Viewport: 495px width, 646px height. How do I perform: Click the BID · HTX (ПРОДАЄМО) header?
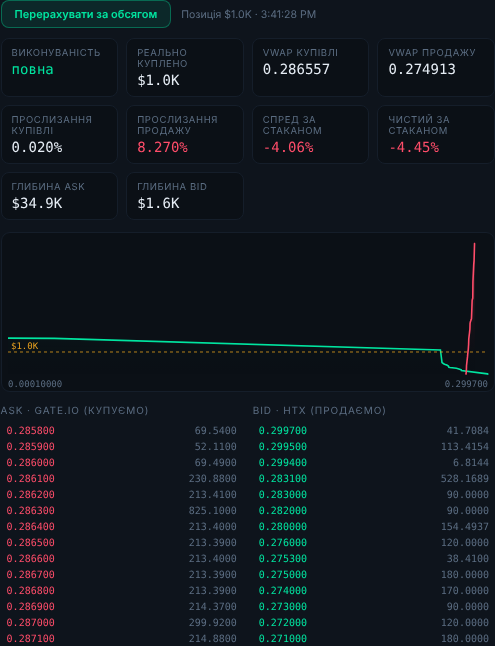319,410
